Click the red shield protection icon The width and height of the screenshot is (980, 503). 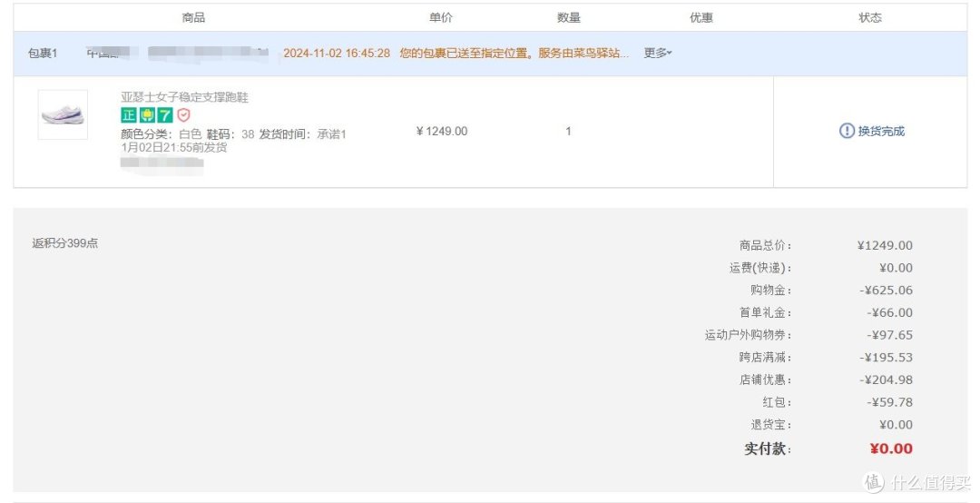point(183,115)
